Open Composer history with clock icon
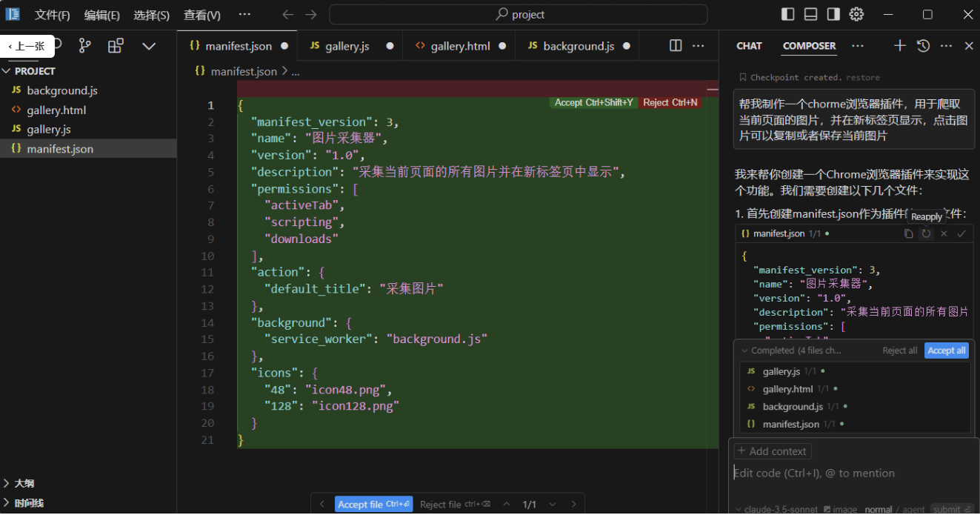 [923, 45]
